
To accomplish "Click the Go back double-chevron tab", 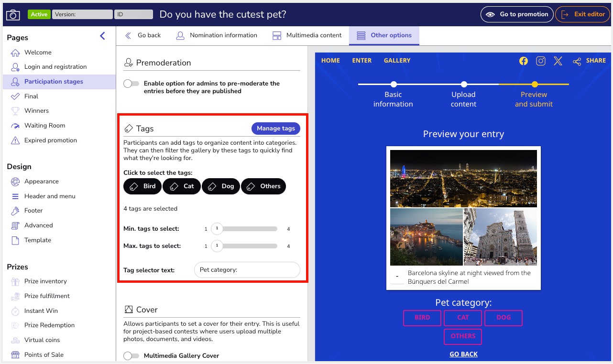I will [x=143, y=35].
